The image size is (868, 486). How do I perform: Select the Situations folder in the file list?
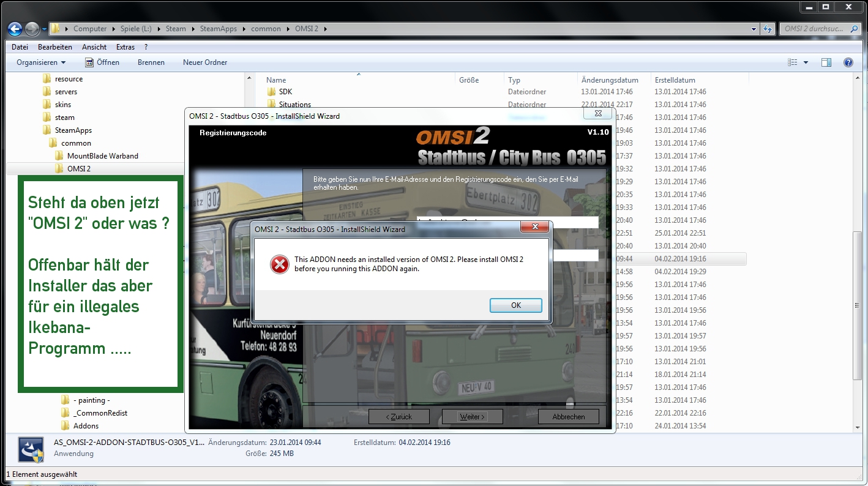coord(295,105)
